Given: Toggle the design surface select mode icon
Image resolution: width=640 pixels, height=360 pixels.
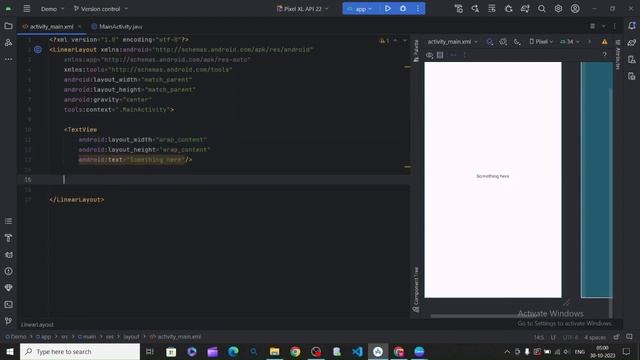Looking at the screenshot, I should click(x=490, y=42).
